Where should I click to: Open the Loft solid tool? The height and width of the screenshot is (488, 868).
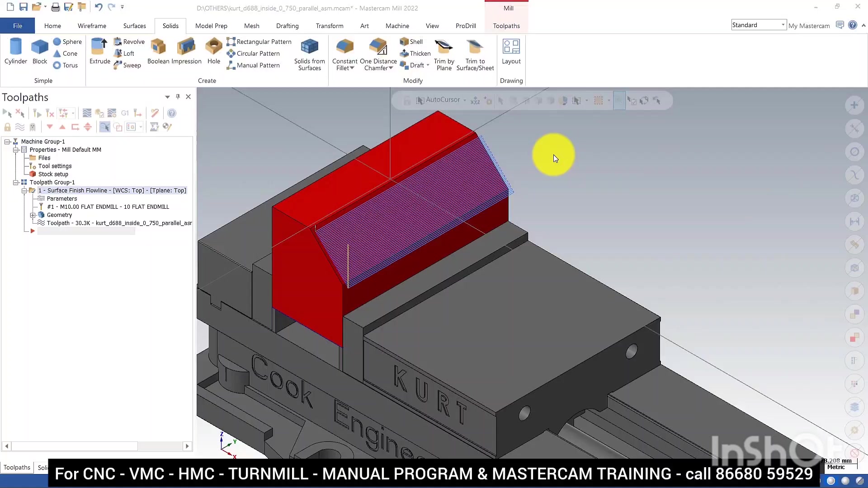pos(124,53)
